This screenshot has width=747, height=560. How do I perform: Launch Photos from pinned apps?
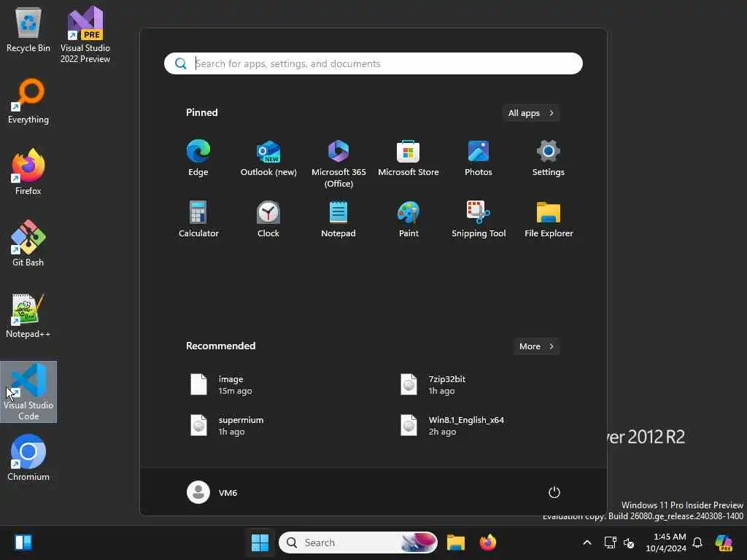coord(479,158)
